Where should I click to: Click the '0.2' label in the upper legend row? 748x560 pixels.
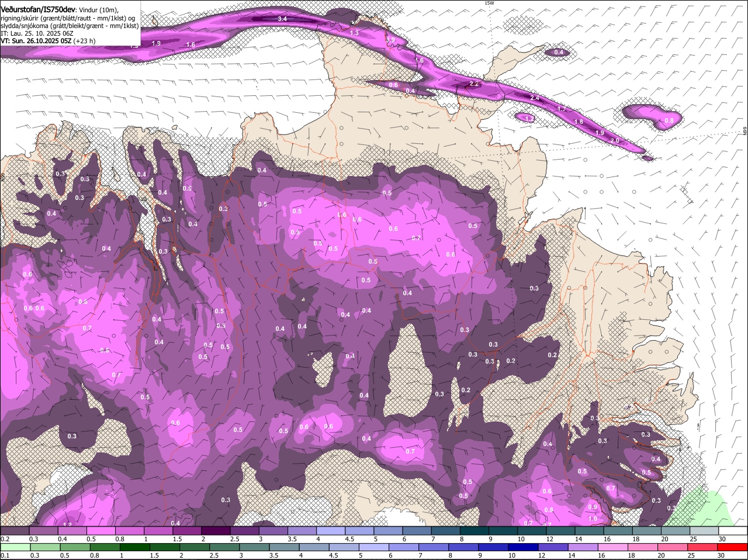click(5, 538)
